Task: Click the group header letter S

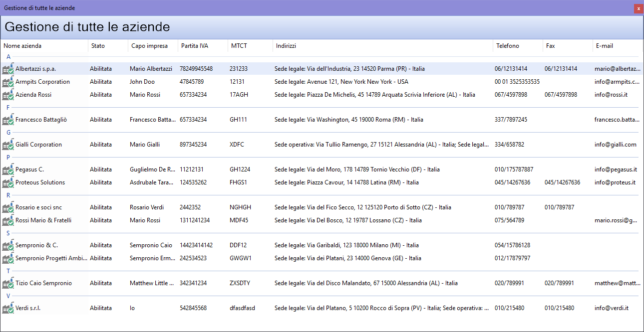Action: (x=8, y=233)
